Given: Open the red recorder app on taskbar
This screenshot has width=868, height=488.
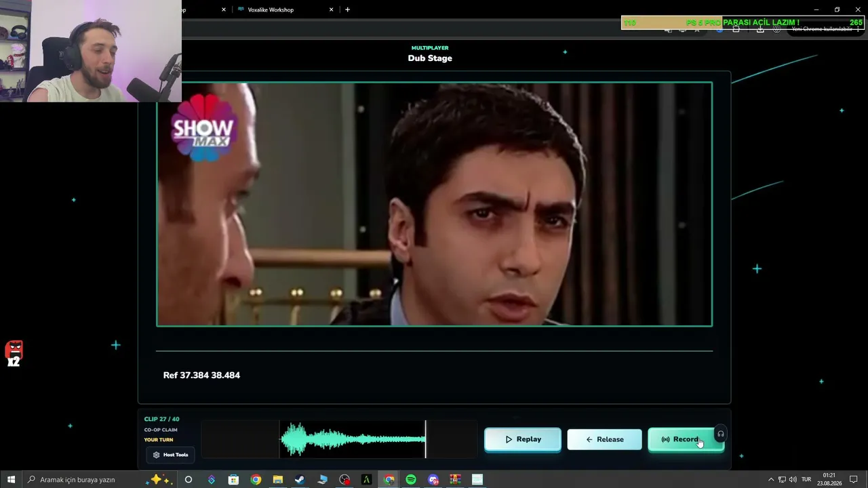Looking at the screenshot, I should pyautogui.click(x=344, y=479).
